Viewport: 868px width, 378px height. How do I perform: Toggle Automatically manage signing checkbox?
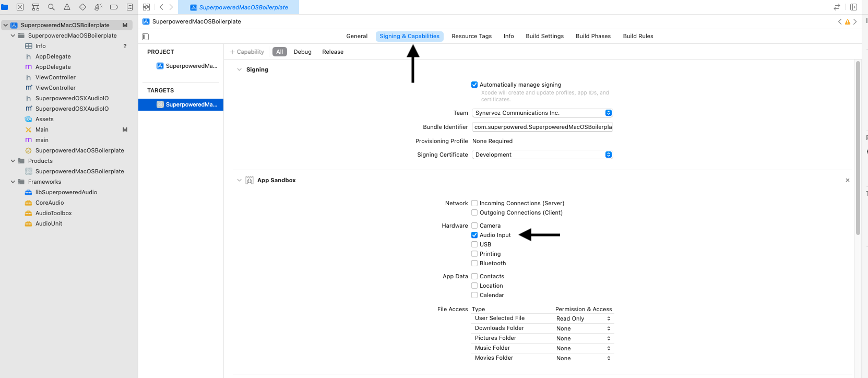click(x=474, y=85)
